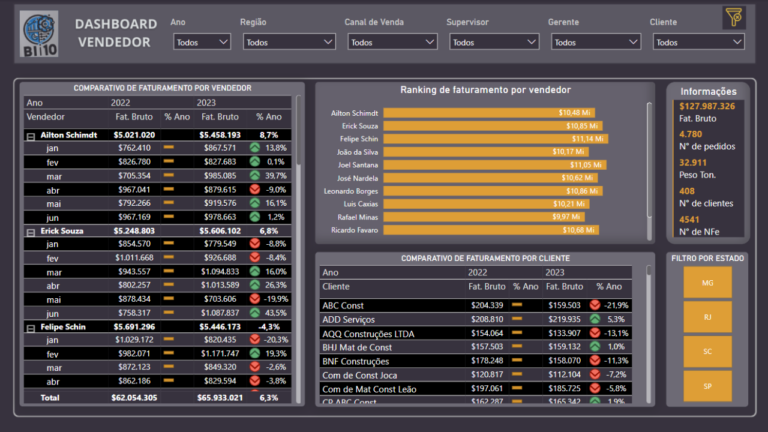Select Leonardo Borges ranking bar
This screenshot has height=432, width=768.
pos(493,191)
